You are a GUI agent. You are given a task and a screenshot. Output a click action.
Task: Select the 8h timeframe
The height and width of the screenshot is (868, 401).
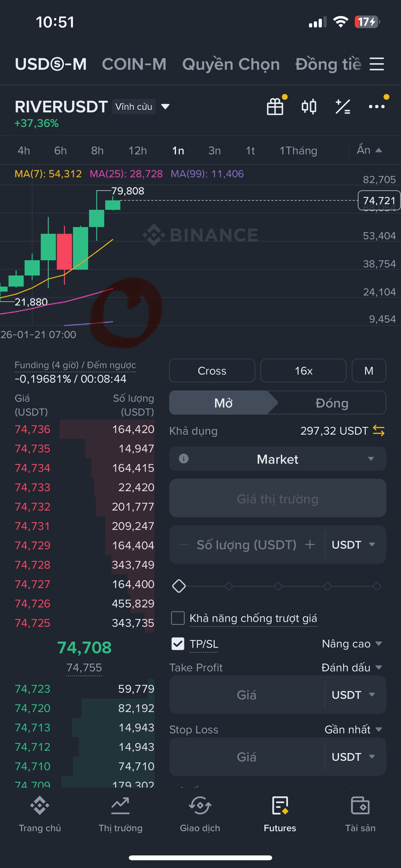97,151
